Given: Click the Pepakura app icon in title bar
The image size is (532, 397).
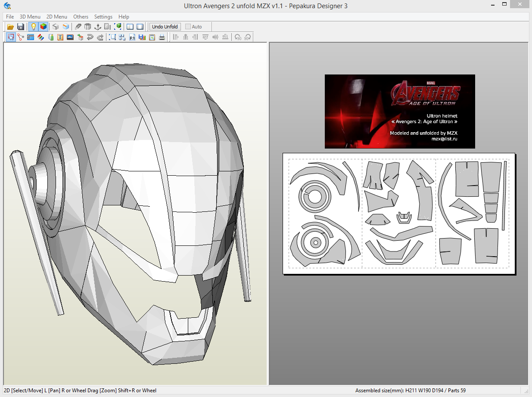Looking at the screenshot, I should coord(7,6).
